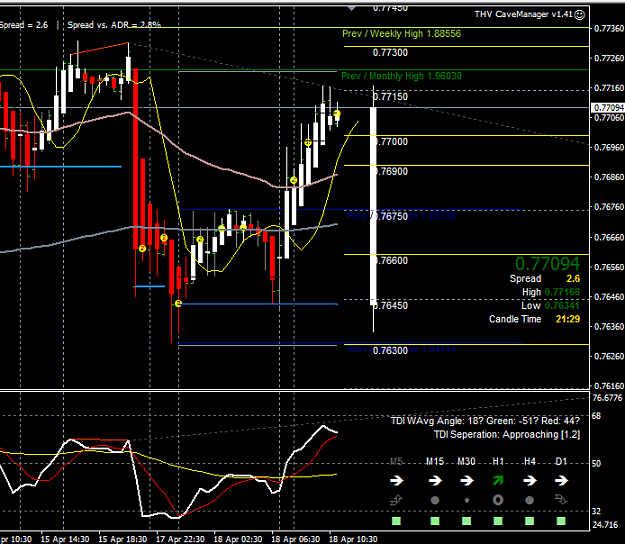Click the green square in the H4 column
The image size is (625, 544).
[529, 520]
